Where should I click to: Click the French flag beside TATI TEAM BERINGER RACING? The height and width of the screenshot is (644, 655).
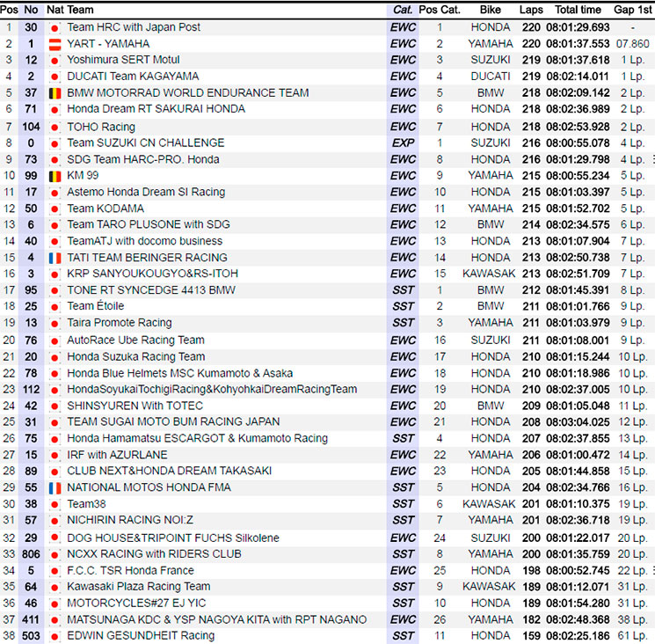point(55,259)
